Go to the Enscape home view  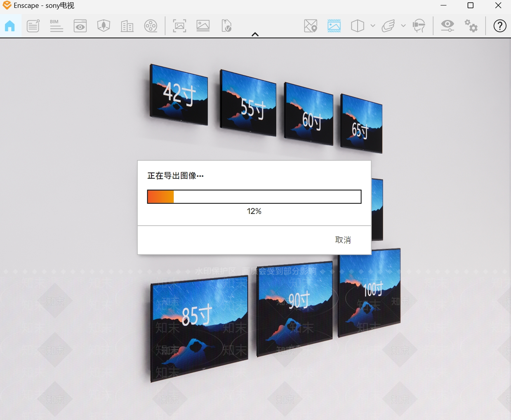click(x=10, y=26)
